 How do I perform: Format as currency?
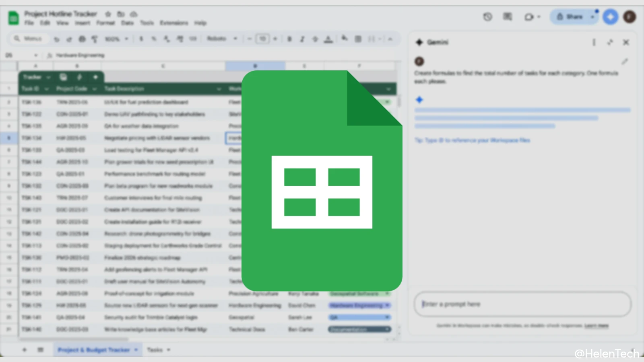[141, 39]
